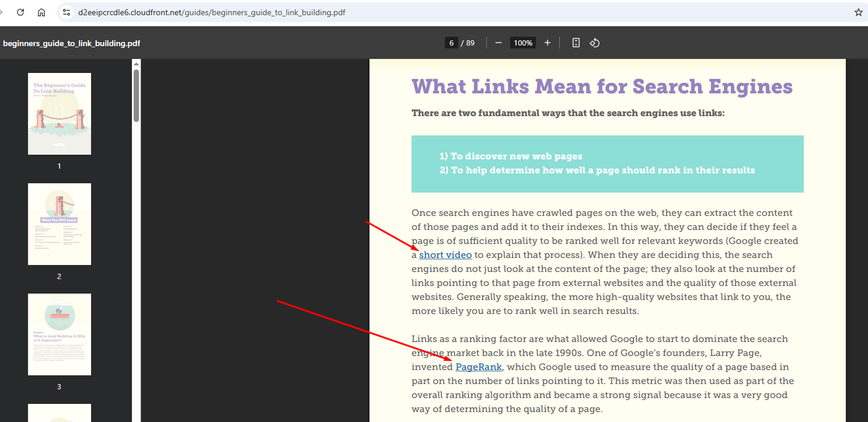Open the "short video" hyperlink
Viewport: 868px width, 422px height.
point(445,255)
